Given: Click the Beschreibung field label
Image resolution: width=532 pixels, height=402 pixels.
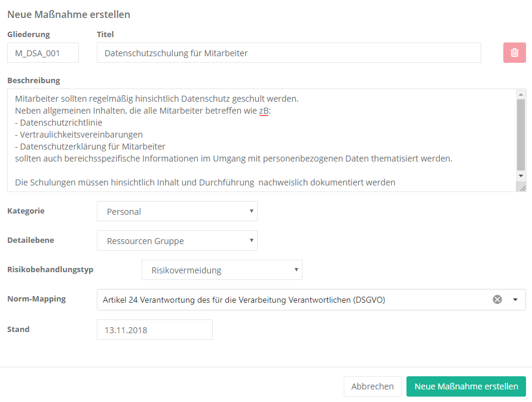Looking at the screenshot, I should (33, 80).
